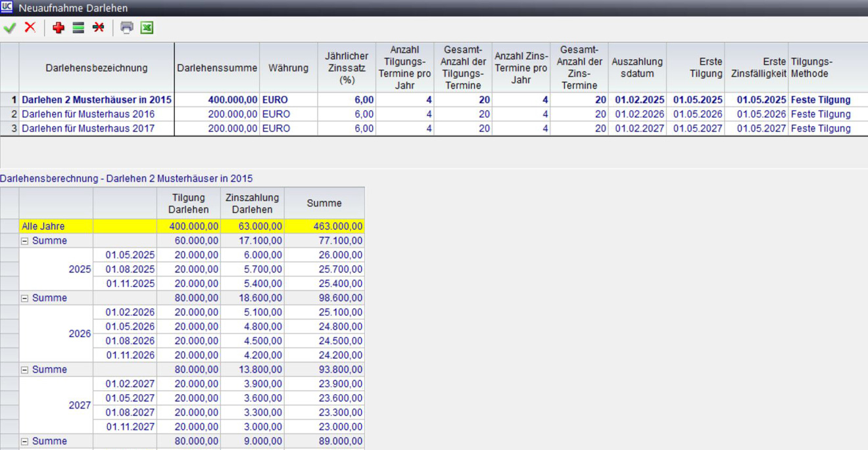Viewport: 868px width, 450px height.
Task: Collapse the Summe group totaling 93.800,00
Action: click(25, 370)
